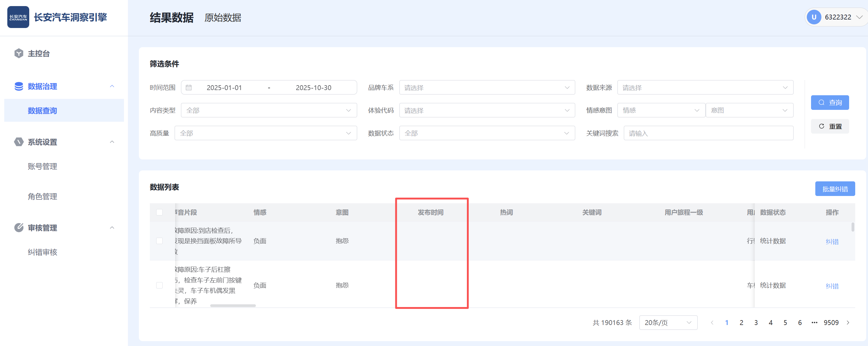Click the user avatar U icon

tap(814, 17)
